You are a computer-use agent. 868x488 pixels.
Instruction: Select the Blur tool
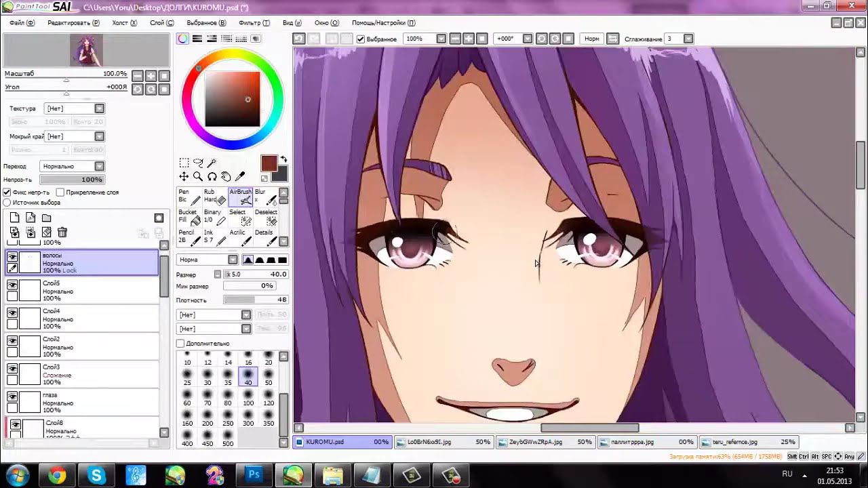point(266,197)
